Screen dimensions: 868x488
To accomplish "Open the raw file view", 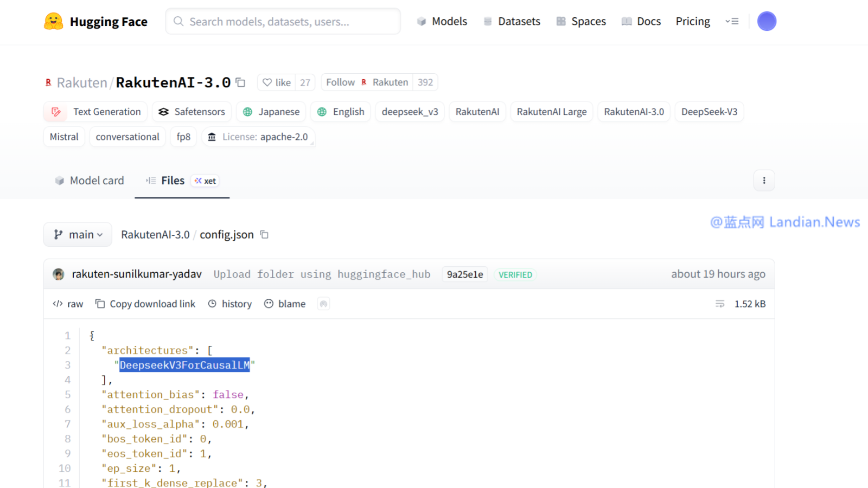I will (x=68, y=304).
